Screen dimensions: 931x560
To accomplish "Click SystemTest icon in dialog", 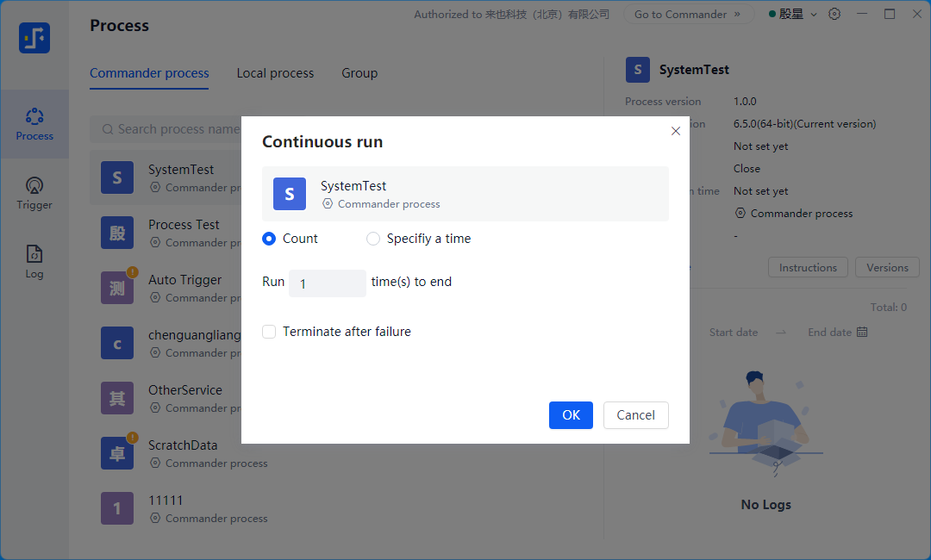I will (290, 194).
